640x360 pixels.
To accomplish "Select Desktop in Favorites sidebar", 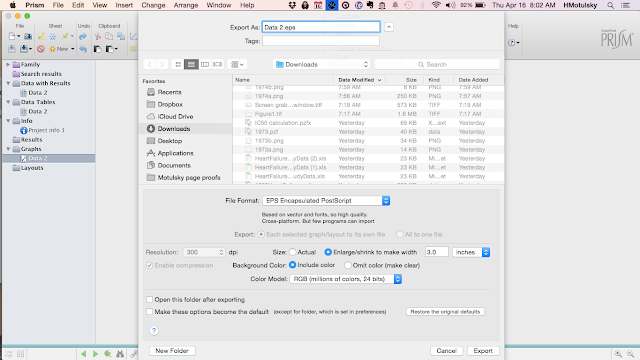I will point(170,141).
